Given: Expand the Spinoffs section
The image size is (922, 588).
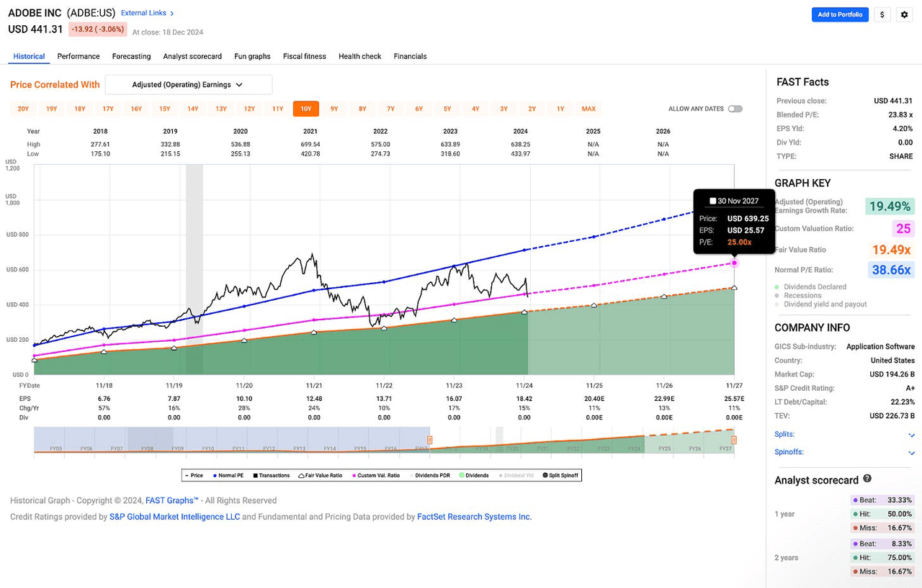Looking at the screenshot, I should (844, 452).
